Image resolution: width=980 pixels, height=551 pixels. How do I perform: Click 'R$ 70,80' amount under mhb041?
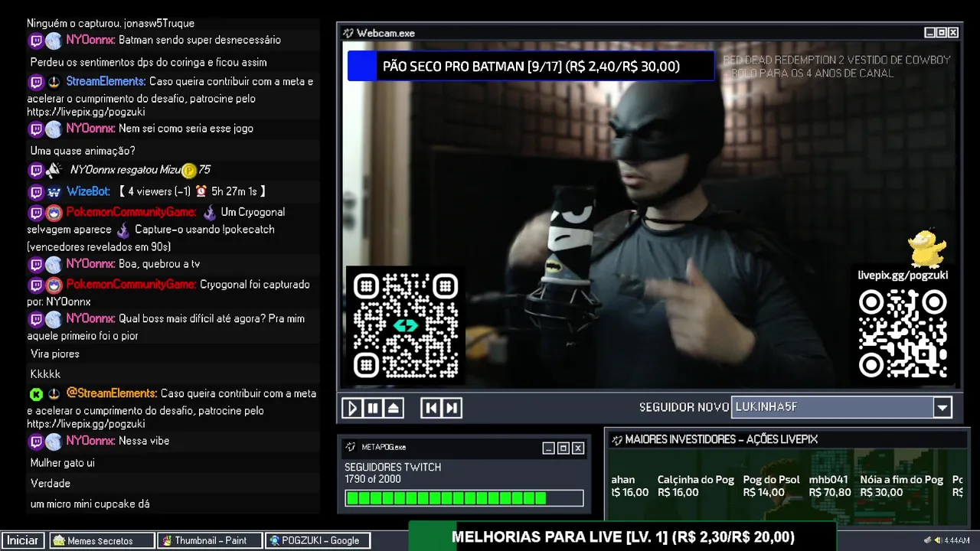[x=830, y=492]
